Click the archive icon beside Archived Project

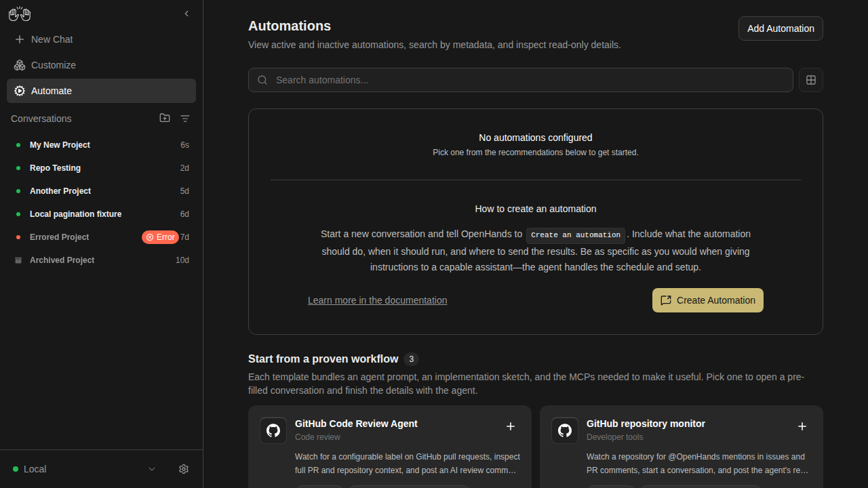[x=18, y=260]
